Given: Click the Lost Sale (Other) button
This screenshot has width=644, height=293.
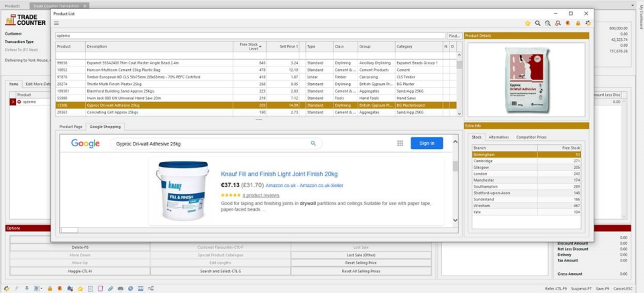Looking at the screenshot, I should pos(361,255).
